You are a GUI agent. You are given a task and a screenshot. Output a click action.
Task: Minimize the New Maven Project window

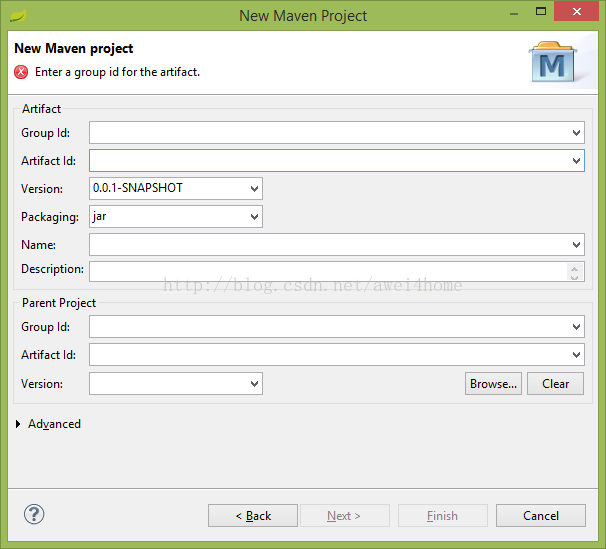tap(514, 14)
